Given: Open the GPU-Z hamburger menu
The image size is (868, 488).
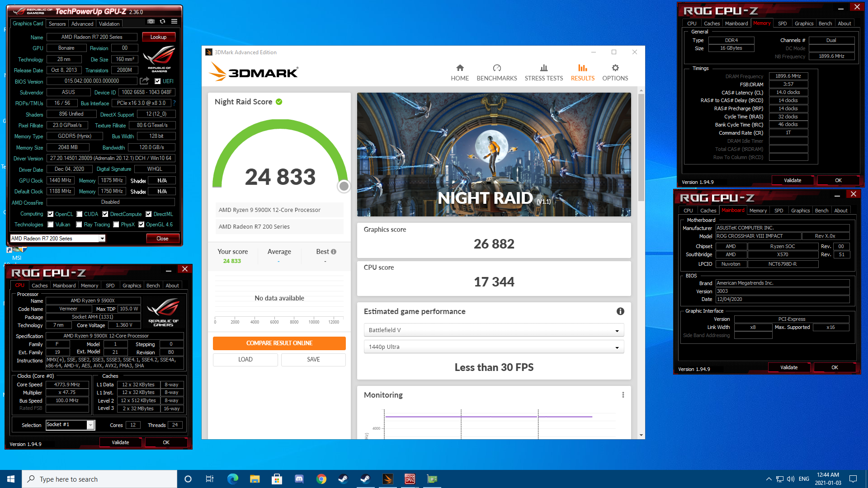Looking at the screenshot, I should point(174,21).
